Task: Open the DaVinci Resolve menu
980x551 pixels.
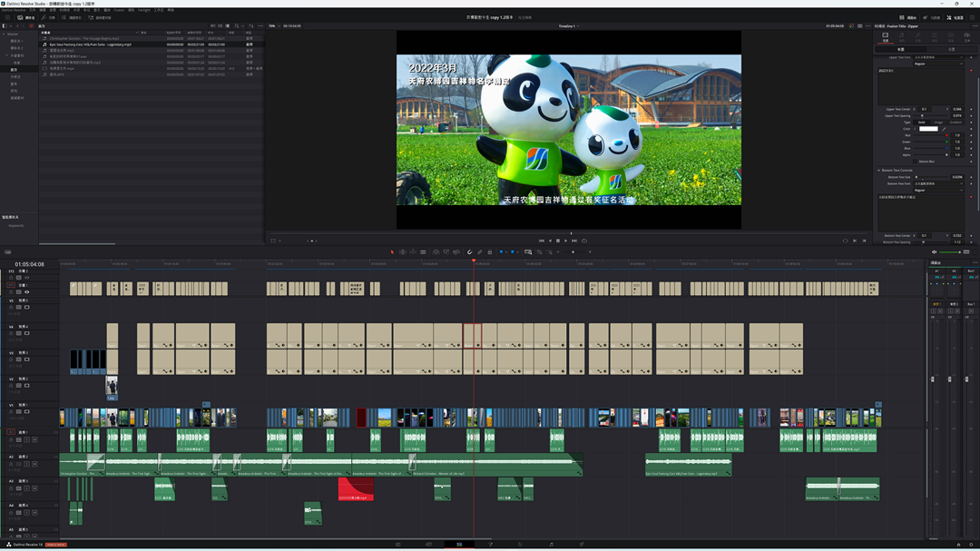Action: [x=13, y=10]
